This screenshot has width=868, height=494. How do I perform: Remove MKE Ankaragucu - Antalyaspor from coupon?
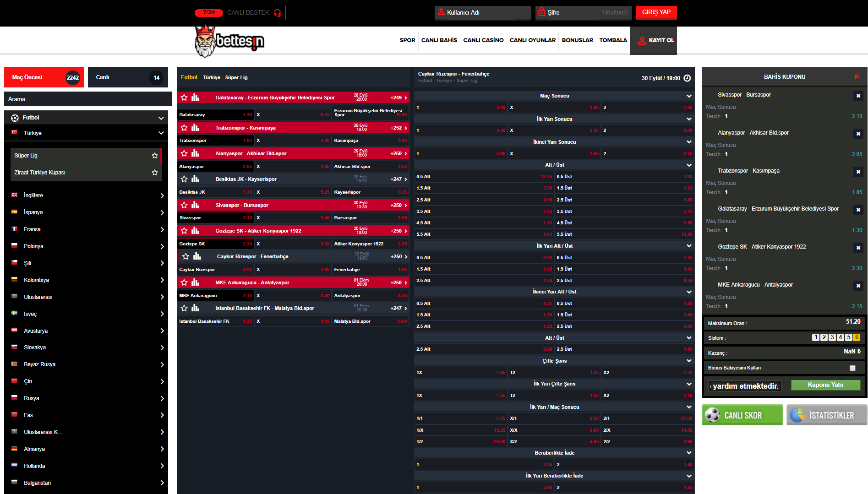pos(858,286)
